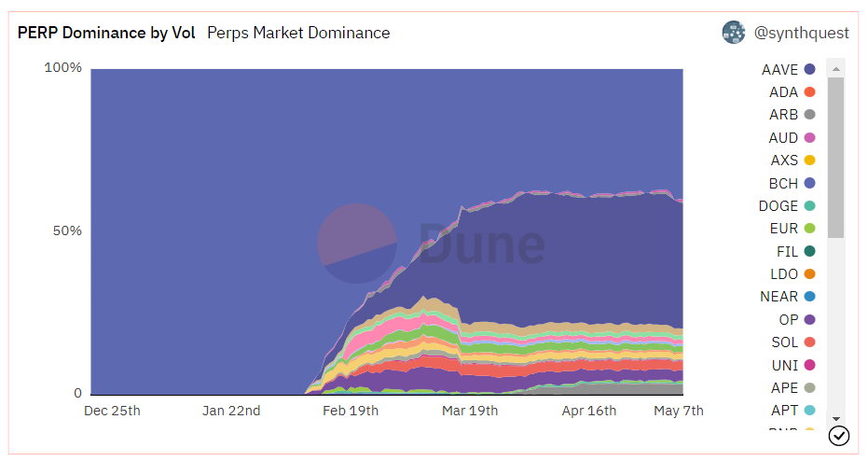Click the legend scroll down arrow
868x461 pixels.
tap(836, 419)
